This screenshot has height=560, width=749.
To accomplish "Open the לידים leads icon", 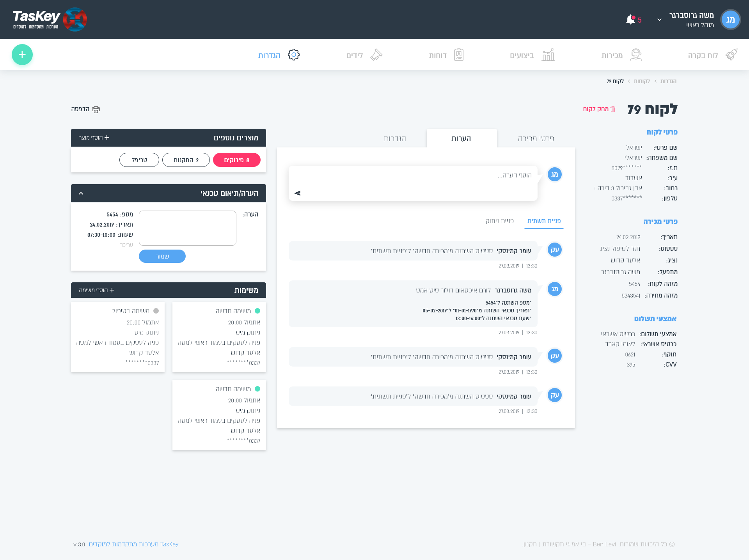I will coord(376,55).
